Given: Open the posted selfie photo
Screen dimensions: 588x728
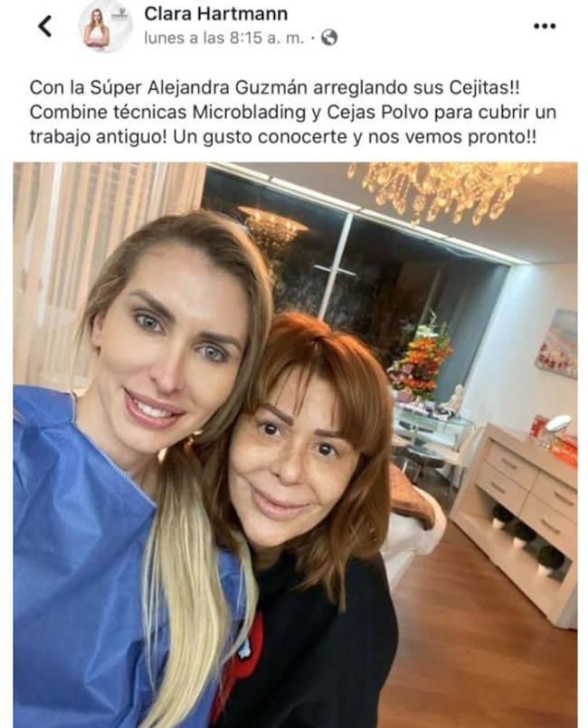Looking at the screenshot, I should (x=296, y=445).
